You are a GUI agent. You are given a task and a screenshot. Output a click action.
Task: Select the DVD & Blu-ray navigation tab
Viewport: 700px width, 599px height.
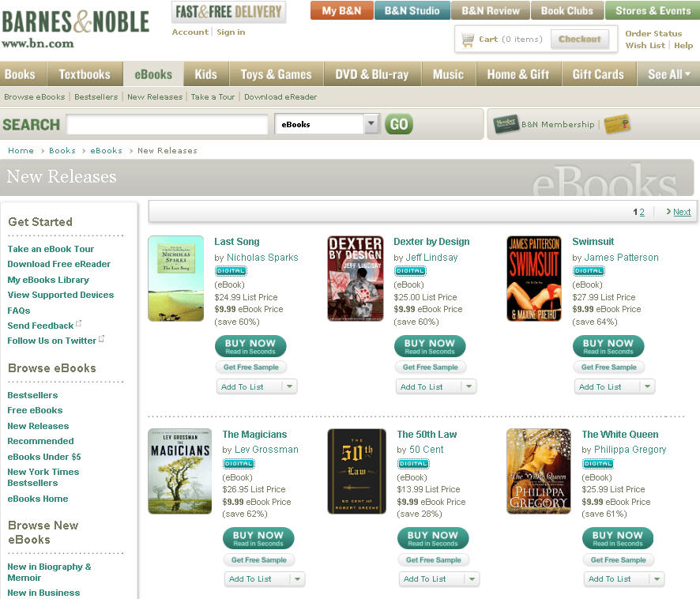click(372, 74)
